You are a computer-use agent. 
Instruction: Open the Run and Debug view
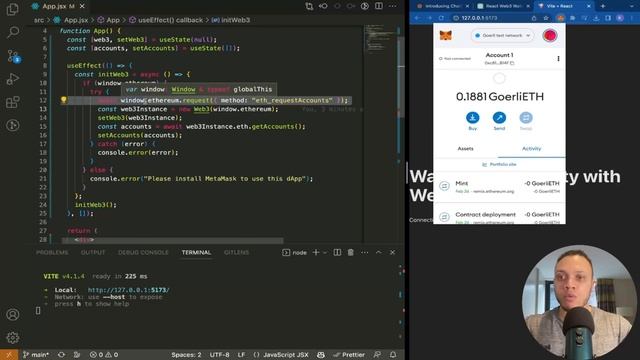click(x=13, y=79)
